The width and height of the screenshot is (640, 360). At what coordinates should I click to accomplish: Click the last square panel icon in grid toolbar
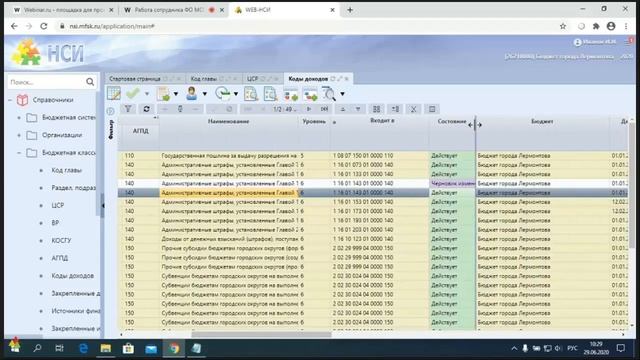click(x=432, y=109)
